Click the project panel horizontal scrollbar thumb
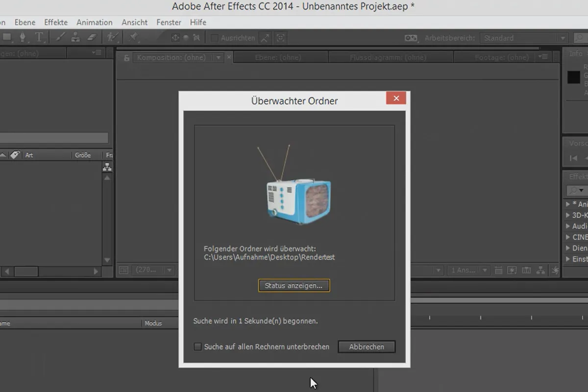Image resolution: width=588 pixels, height=392 pixels. [x=25, y=271]
